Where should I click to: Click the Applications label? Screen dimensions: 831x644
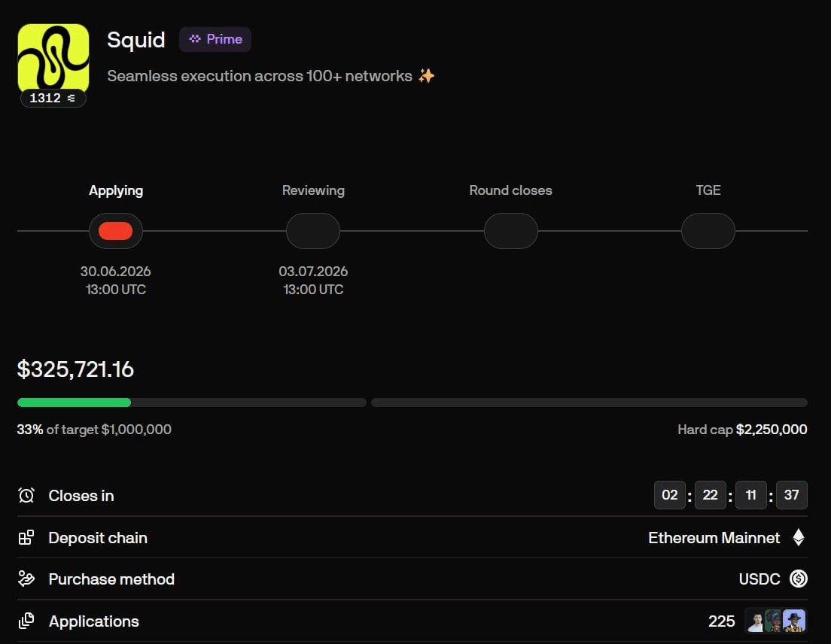point(94,621)
